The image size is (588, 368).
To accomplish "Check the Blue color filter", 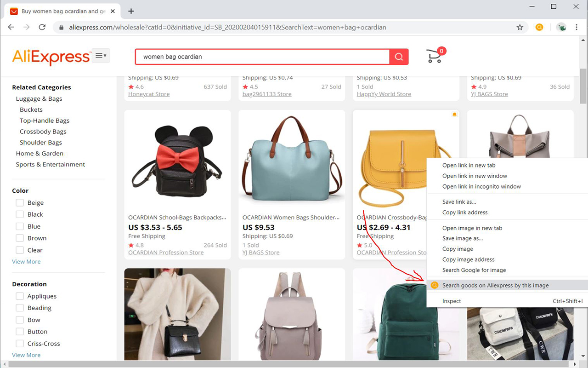I will [20, 226].
